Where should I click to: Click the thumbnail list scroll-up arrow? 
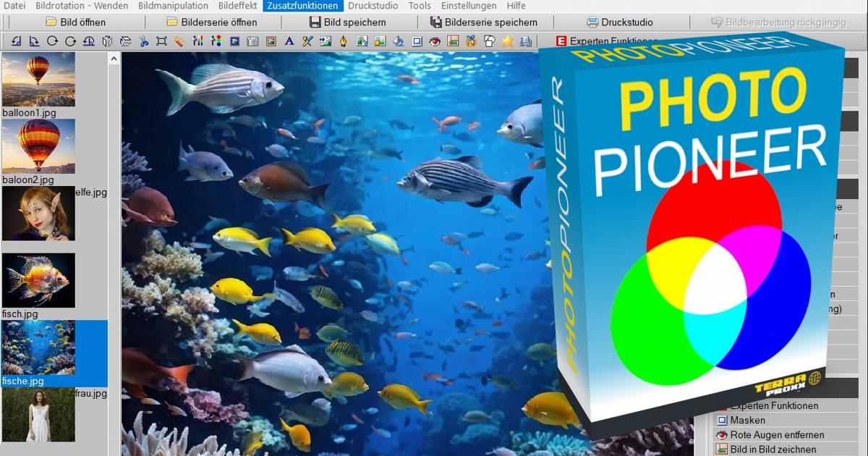point(113,59)
